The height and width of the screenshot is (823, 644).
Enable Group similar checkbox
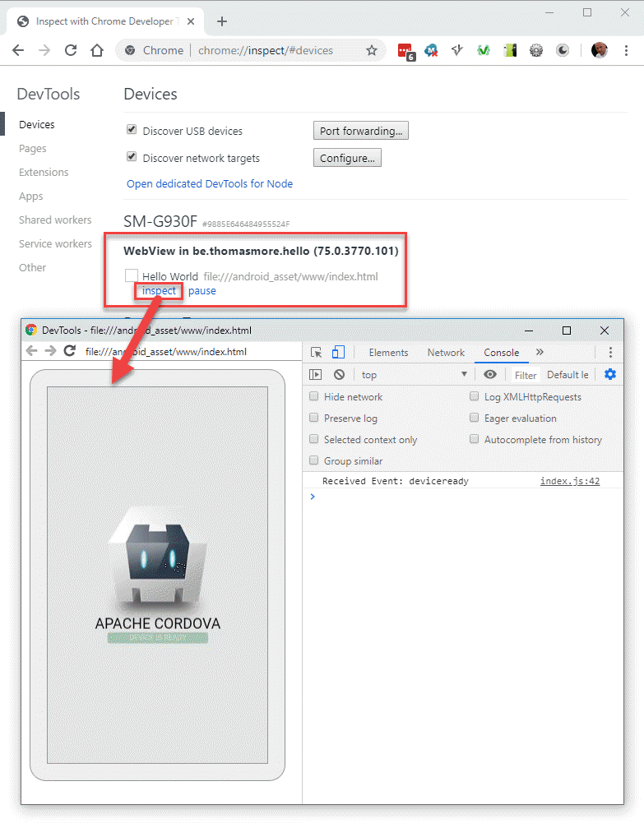pos(314,460)
